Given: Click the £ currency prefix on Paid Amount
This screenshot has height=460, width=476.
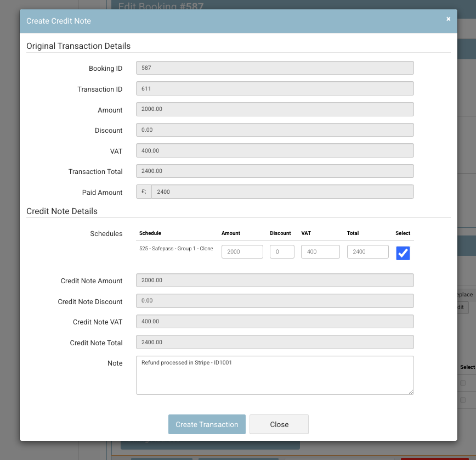Looking at the screenshot, I should pos(143,191).
